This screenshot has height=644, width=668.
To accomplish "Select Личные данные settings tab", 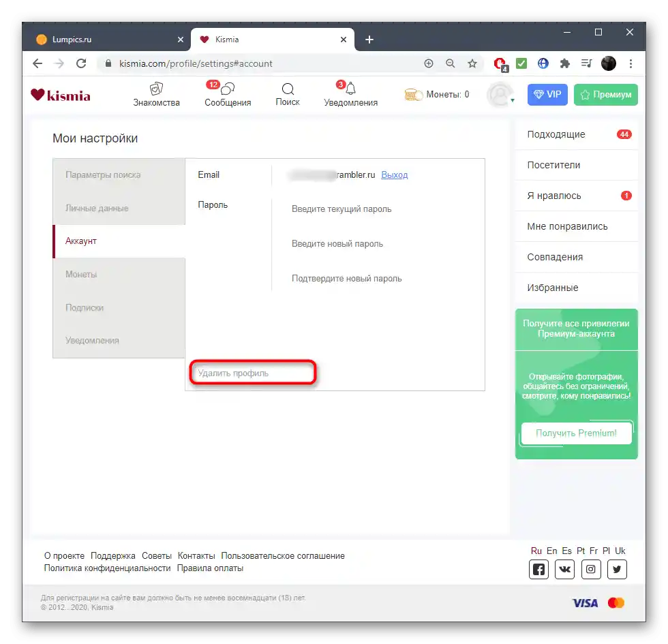I will [x=119, y=209].
